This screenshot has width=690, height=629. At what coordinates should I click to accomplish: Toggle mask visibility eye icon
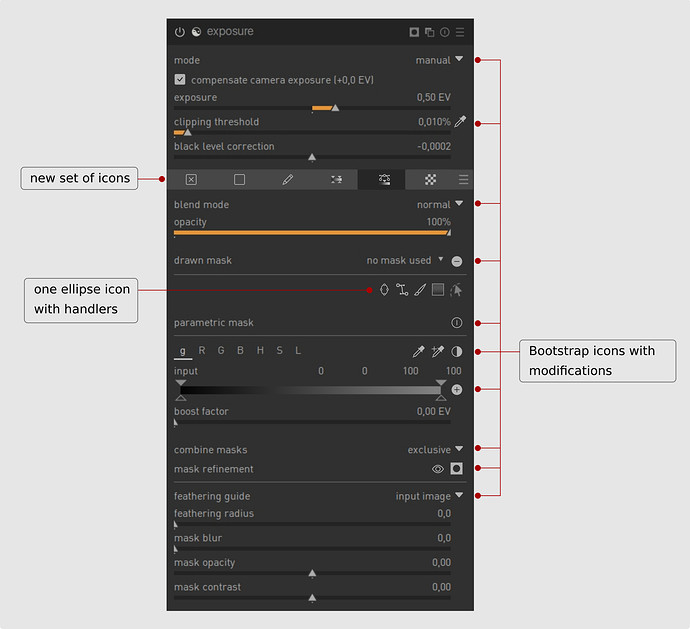[437, 469]
